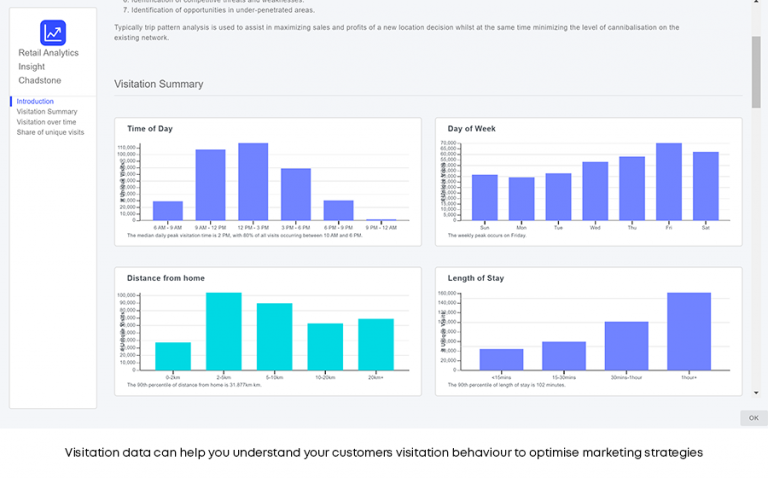Jump to Visitation Summary in sidebar

point(47,112)
